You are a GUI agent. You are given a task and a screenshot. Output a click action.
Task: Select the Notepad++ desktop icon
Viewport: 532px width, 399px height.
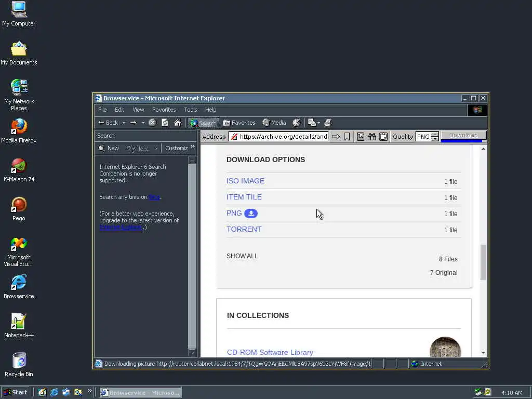[19, 326]
